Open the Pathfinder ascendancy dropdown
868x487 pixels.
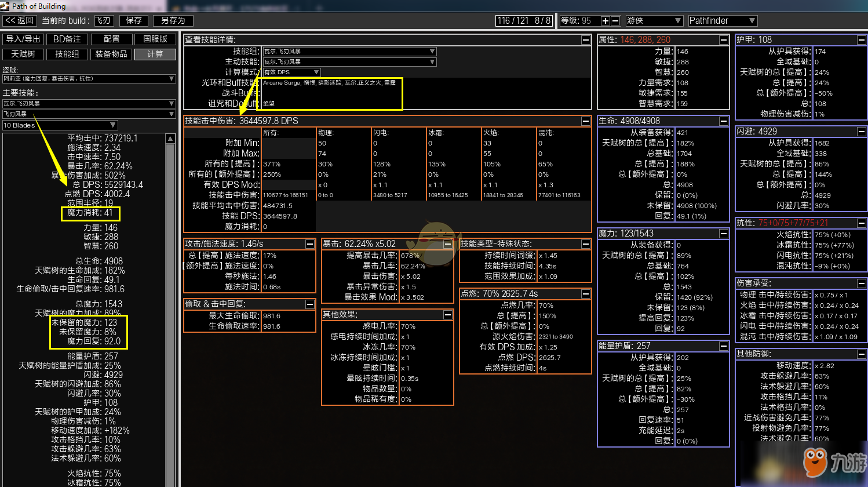coord(723,20)
